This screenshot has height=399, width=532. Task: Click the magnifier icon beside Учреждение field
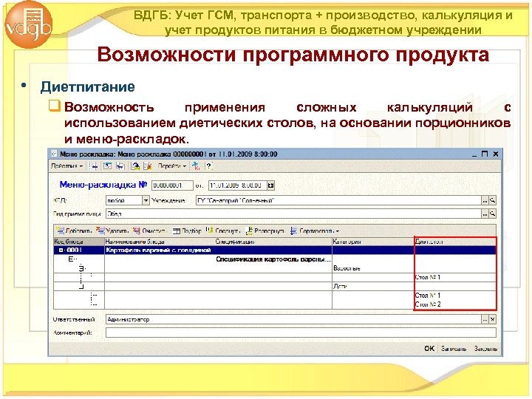[492, 200]
